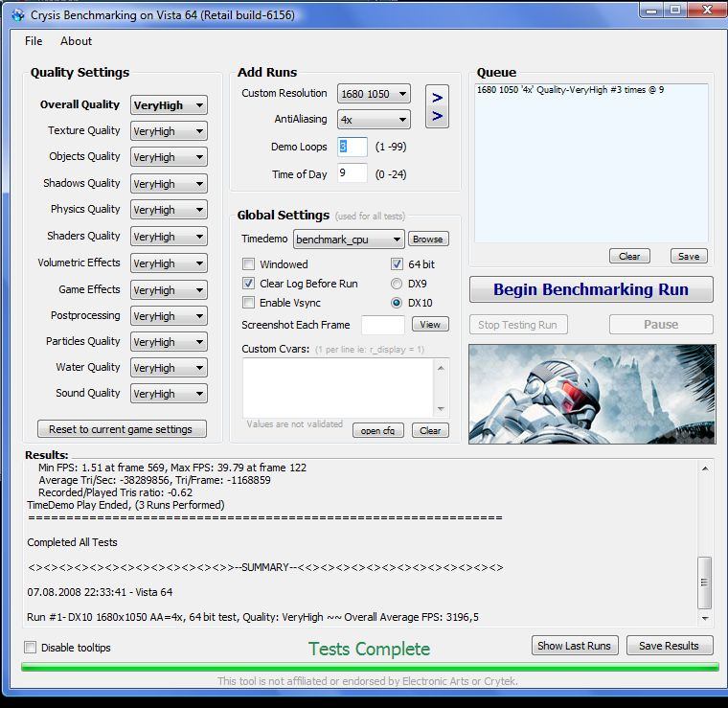The width and height of the screenshot is (728, 708).
Task: Click the add-run double arrow button
Action: pos(437,106)
